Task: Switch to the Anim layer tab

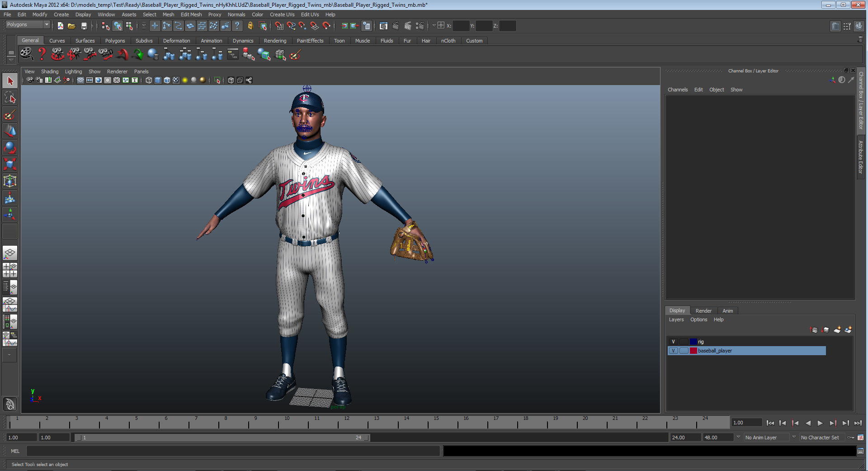Action: click(x=727, y=311)
